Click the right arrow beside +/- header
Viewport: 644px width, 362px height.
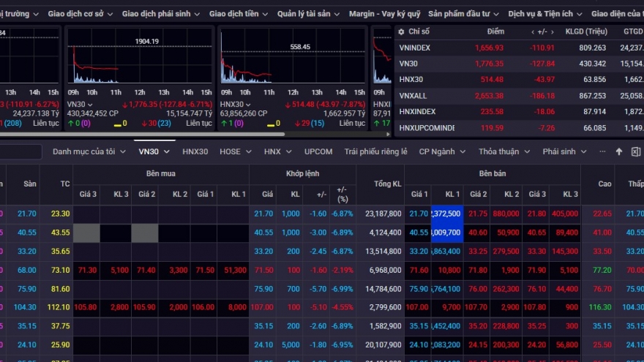point(553,32)
